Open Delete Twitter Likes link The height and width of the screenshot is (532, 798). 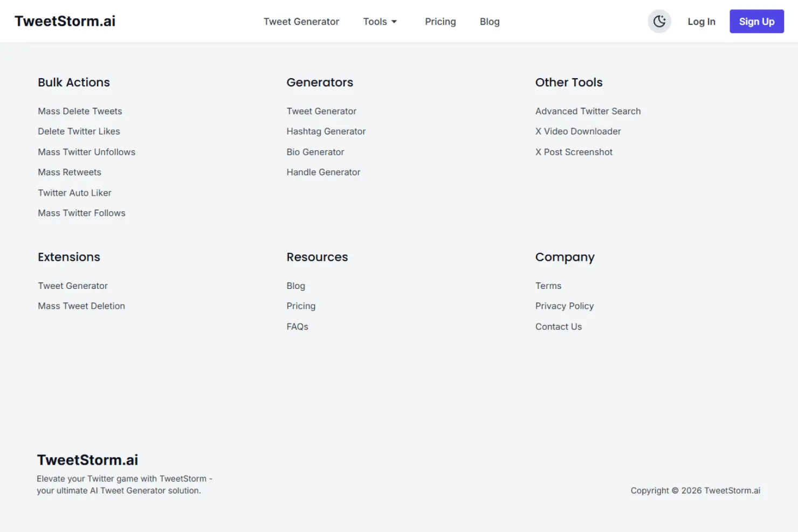coord(79,132)
